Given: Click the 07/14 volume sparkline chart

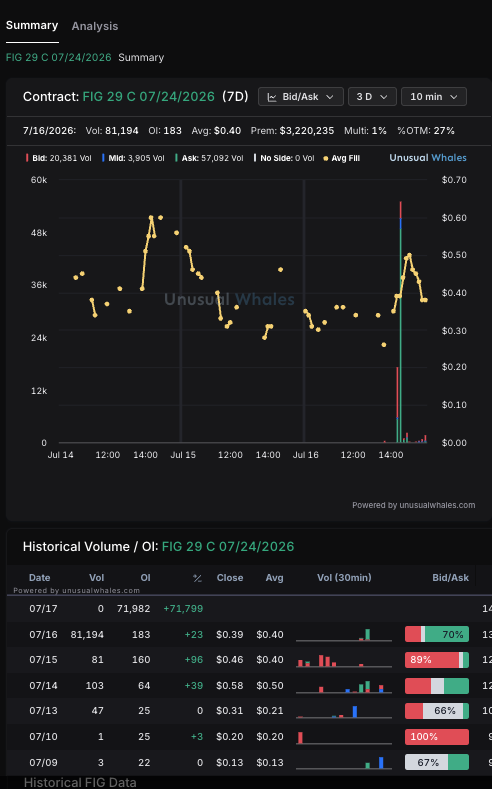Looking at the screenshot, I should pos(344,686).
